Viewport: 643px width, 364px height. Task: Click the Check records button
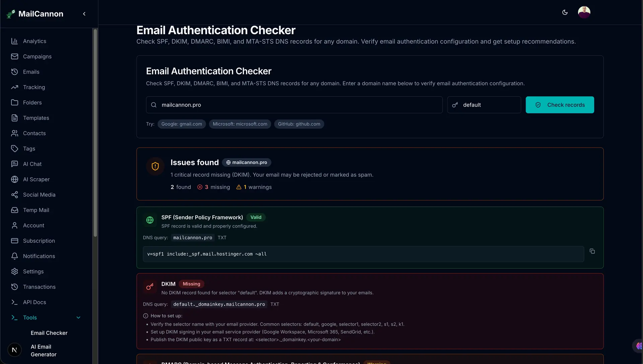(x=560, y=105)
